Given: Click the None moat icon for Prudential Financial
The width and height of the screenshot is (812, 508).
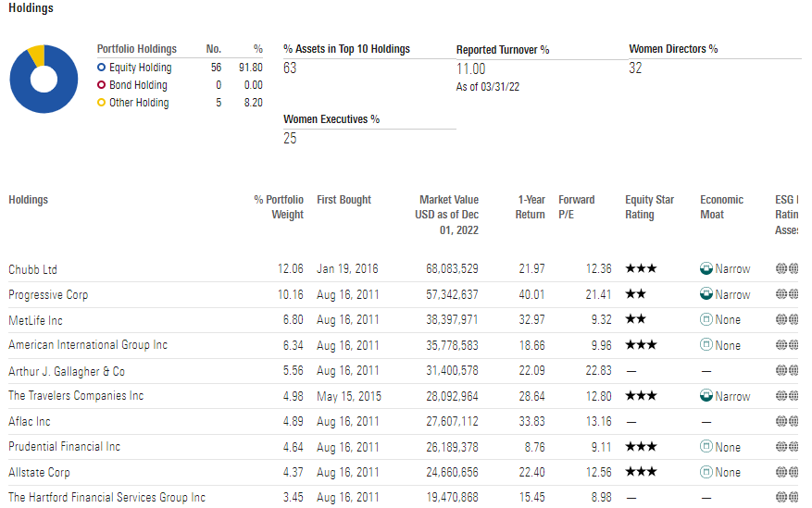Looking at the screenshot, I should coord(706,446).
